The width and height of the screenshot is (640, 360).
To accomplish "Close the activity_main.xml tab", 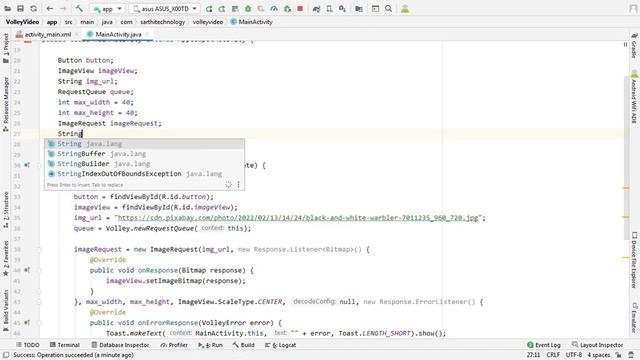I will tap(76, 34).
